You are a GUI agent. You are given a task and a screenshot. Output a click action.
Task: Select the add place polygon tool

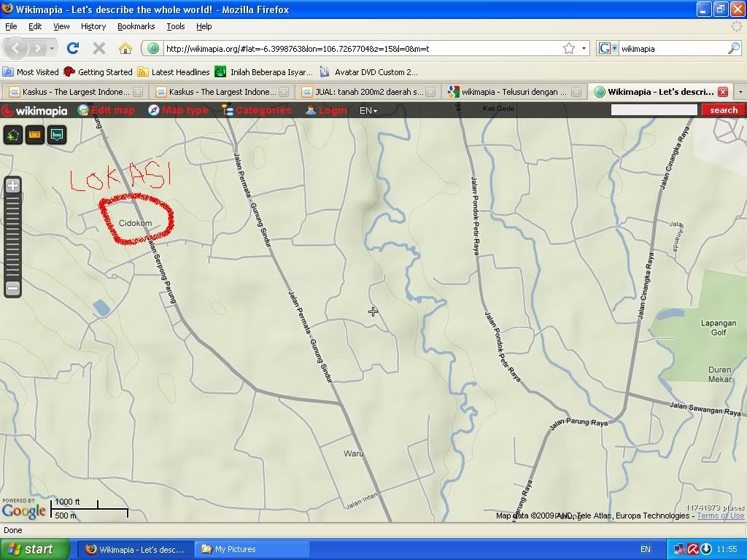pyautogui.click(x=13, y=135)
